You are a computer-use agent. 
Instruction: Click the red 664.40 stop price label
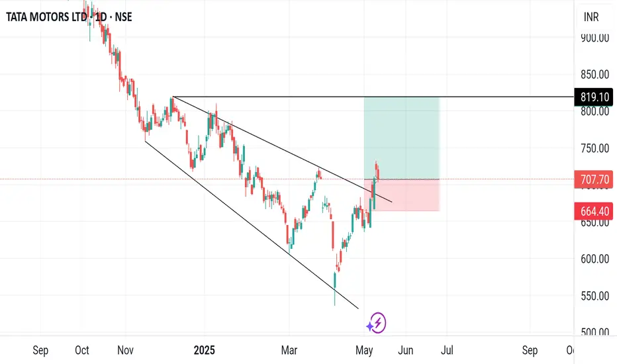(x=594, y=211)
